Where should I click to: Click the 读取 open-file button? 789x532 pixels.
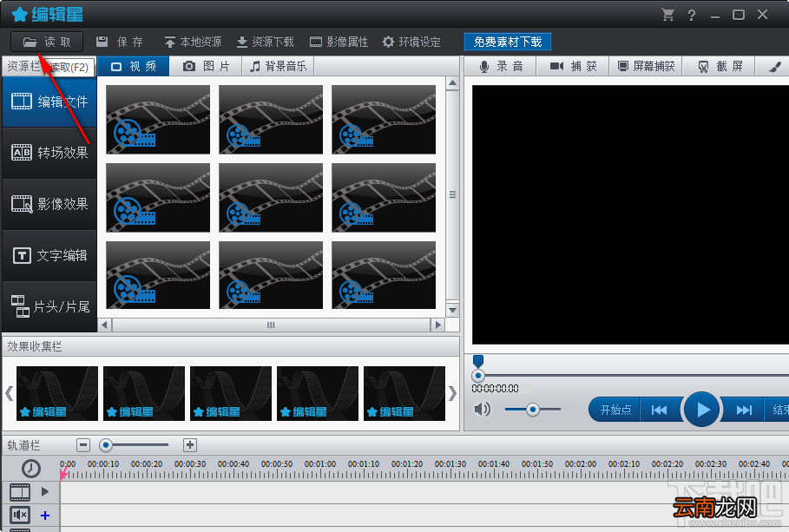(x=47, y=42)
